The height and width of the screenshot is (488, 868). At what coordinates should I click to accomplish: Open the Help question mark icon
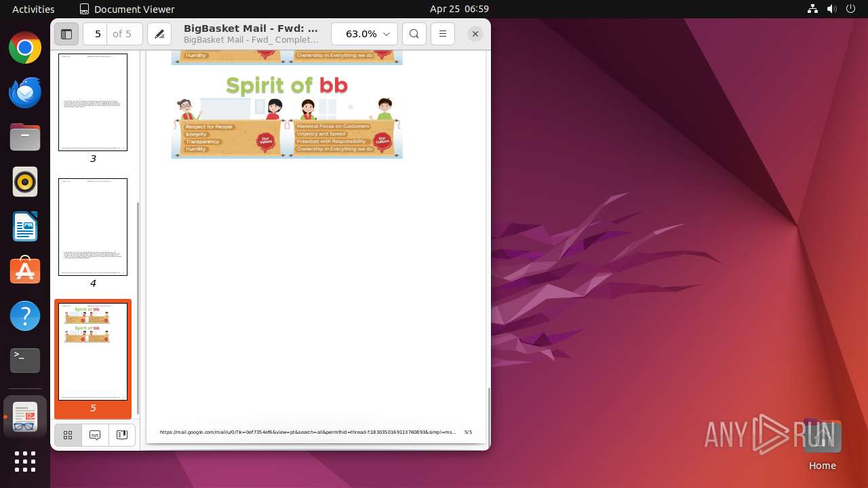point(25,316)
